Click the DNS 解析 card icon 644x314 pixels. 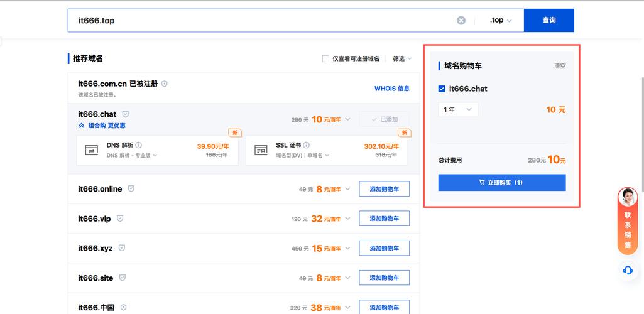click(x=92, y=150)
